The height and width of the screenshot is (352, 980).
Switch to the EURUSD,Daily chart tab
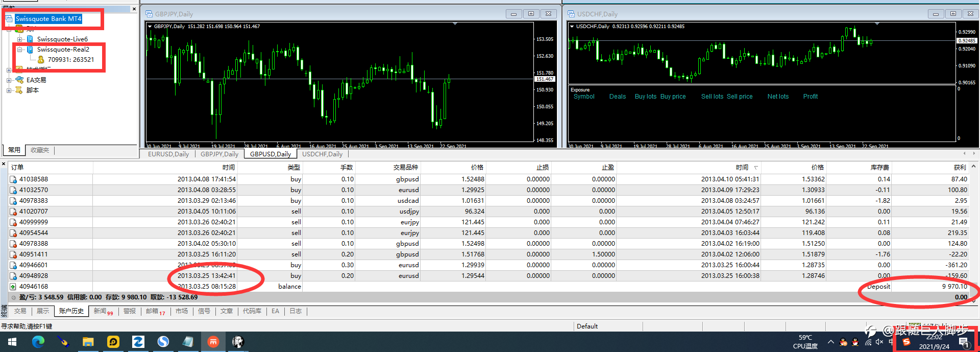pos(168,154)
